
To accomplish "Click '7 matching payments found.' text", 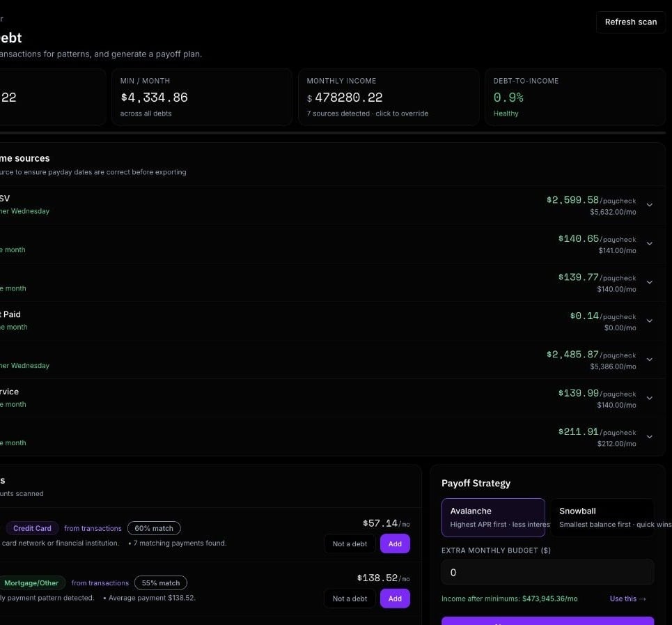I will [x=180, y=543].
